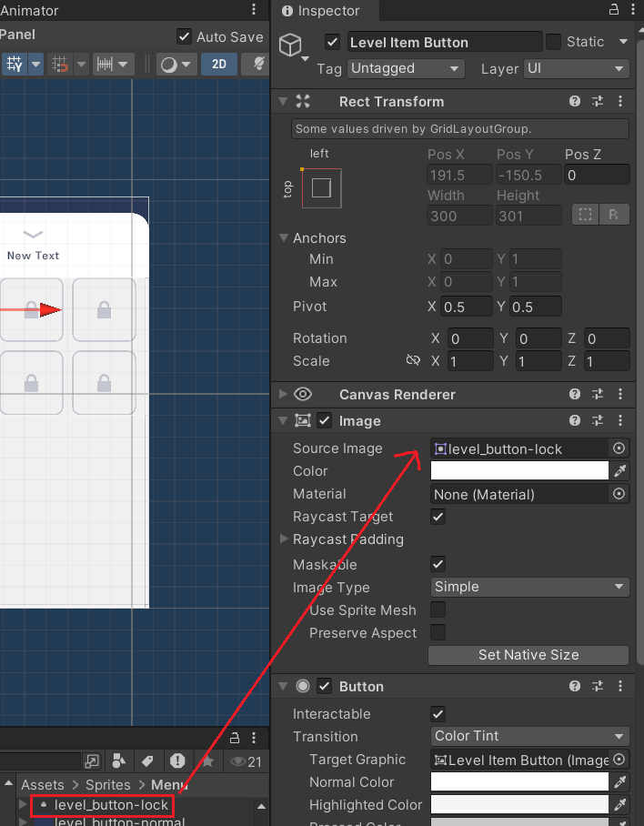644x826 pixels.
Task: Open the Tag dropdown showing Untagged
Action: [406, 68]
